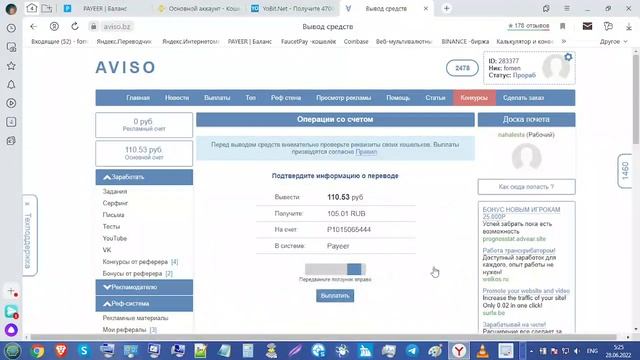Image resolution: width=640 pixels, height=360 pixels.
Task: Collapse the Заработать section
Action: point(144,177)
